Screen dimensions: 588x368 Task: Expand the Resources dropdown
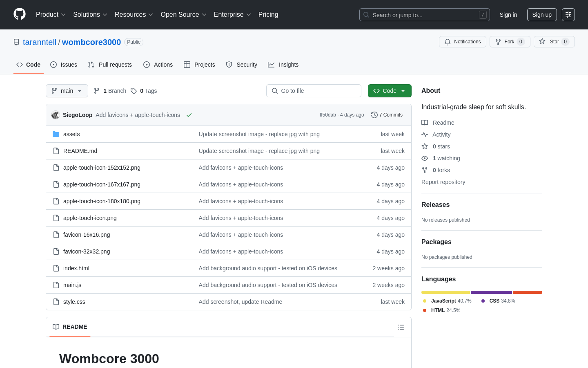coord(134,15)
